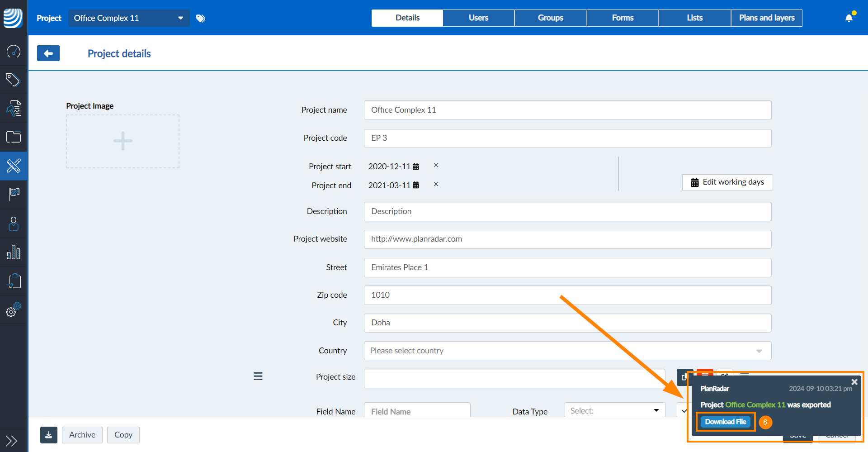Open the map flag icon in sidebar
This screenshot has width=868, height=452.
click(14, 195)
